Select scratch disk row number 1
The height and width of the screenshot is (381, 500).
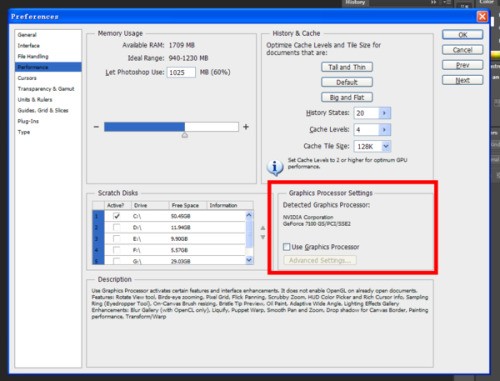[98, 216]
